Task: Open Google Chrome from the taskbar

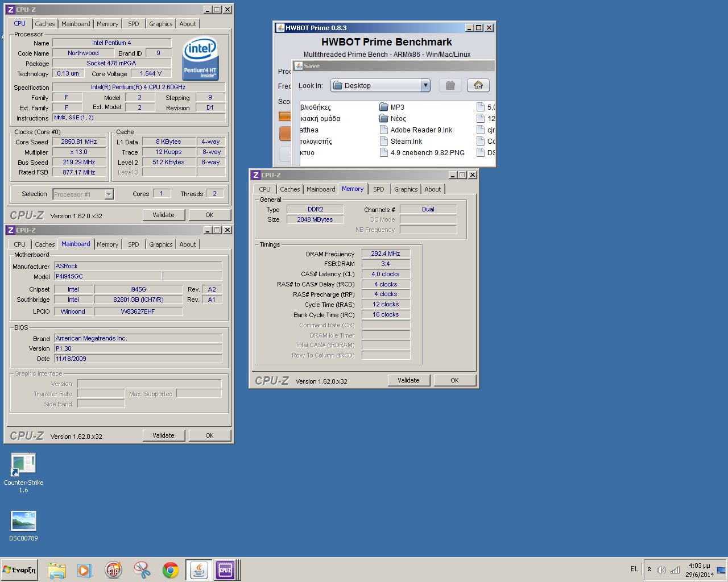Action: click(x=171, y=570)
